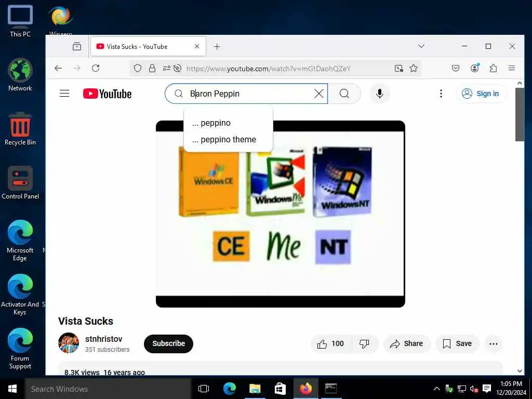Click the Share button
The height and width of the screenshot is (399, 532).
click(407, 344)
